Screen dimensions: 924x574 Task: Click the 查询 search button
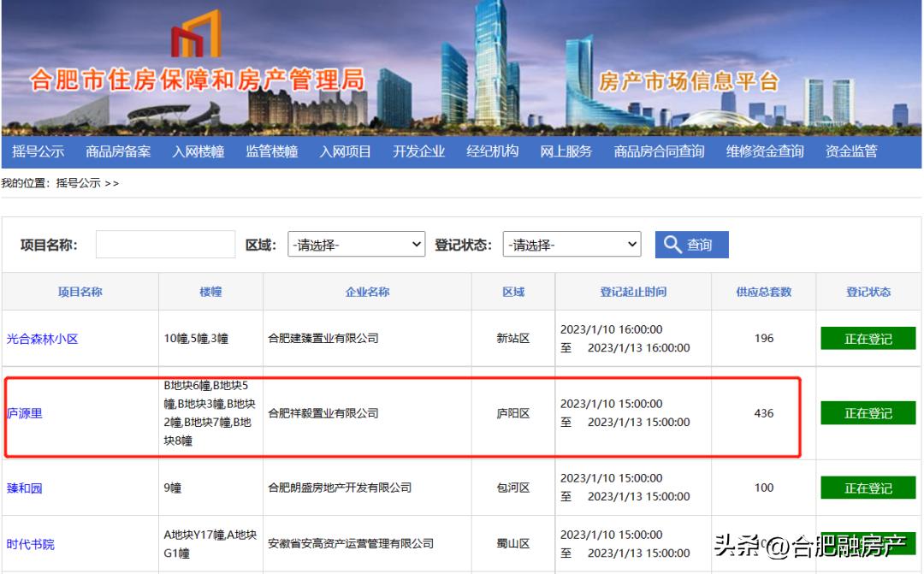coord(691,245)
